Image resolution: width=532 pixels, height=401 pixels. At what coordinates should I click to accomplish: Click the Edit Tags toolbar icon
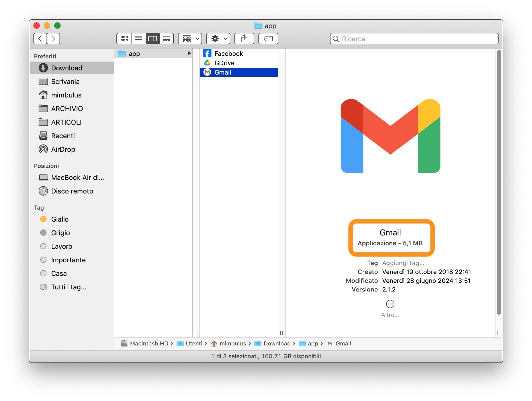pyautogui.click(x=268, y=39)
